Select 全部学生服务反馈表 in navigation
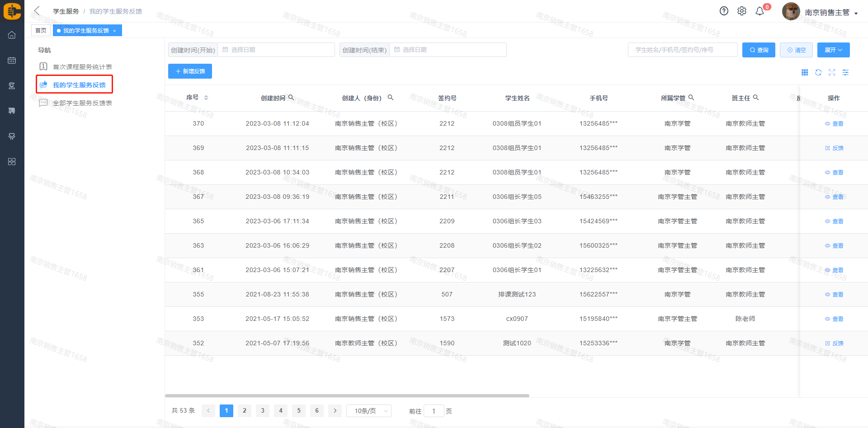868x428 pixels. (82, 103)
